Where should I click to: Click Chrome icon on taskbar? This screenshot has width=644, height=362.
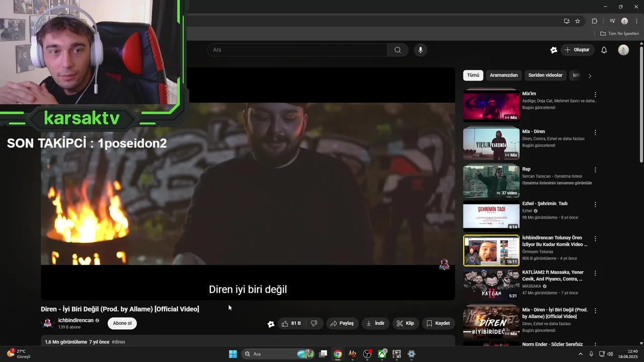[338, 354]
